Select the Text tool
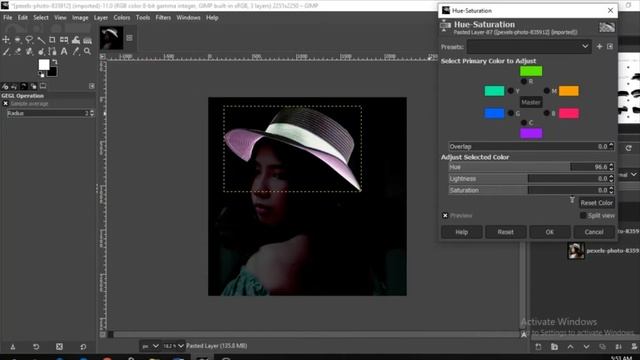This screenshot has width=640, height=360. 64,51
